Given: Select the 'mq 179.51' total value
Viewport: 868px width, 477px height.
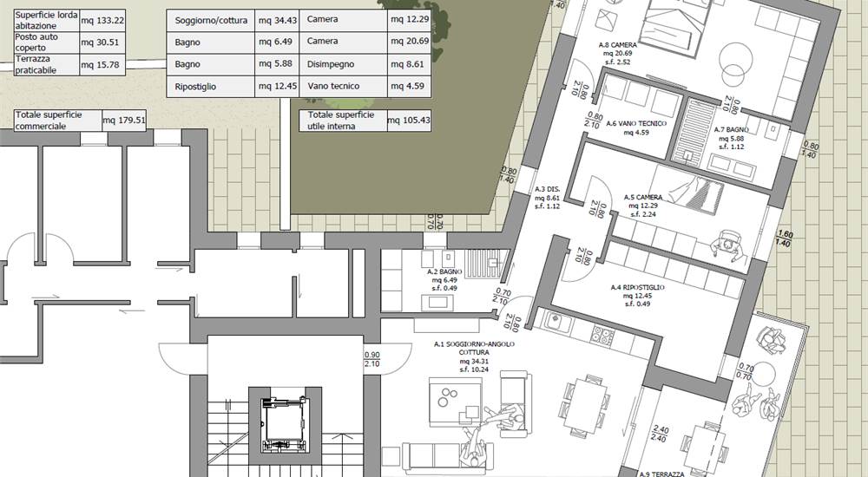Looking at the screenshot, I should click(124, 120).
